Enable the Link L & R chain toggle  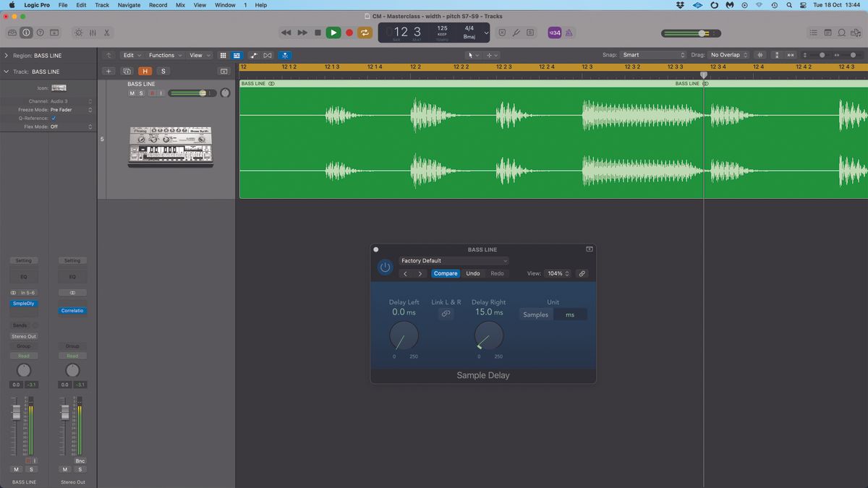point(446,313)
